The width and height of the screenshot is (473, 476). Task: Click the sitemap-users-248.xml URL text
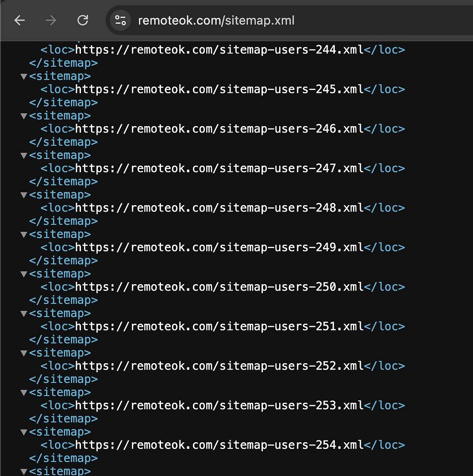[x=219, y=208]
